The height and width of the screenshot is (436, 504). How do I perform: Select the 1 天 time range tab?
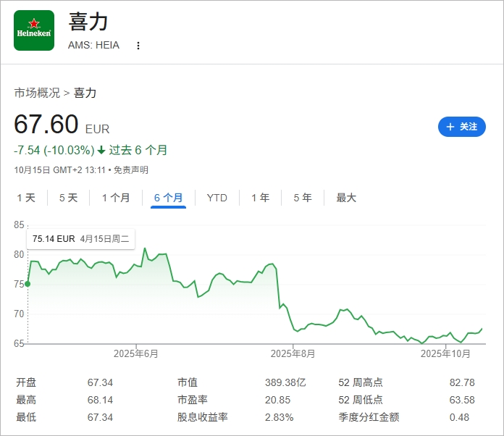25,198
